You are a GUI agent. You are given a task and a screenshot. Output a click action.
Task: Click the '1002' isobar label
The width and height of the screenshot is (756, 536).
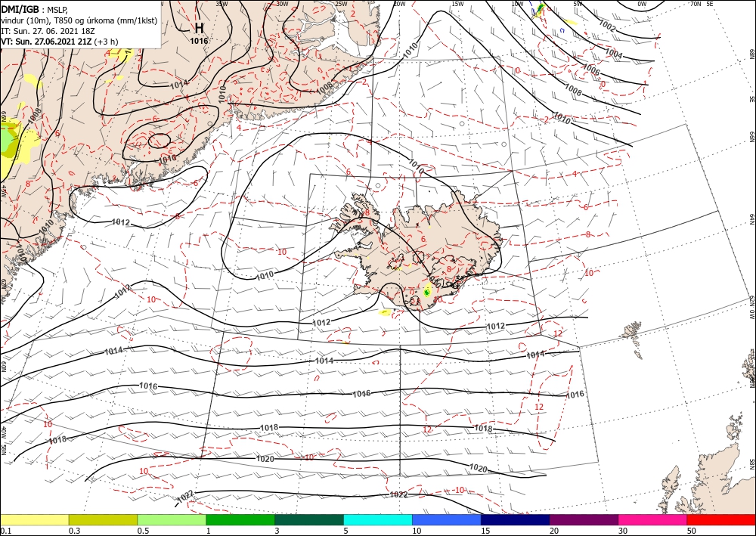coord(606,25)
